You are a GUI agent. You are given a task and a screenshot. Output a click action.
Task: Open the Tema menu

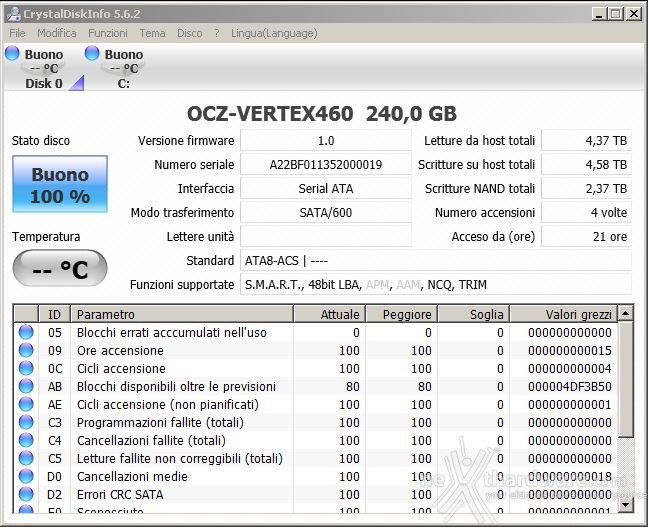click(x=152, y=33)
